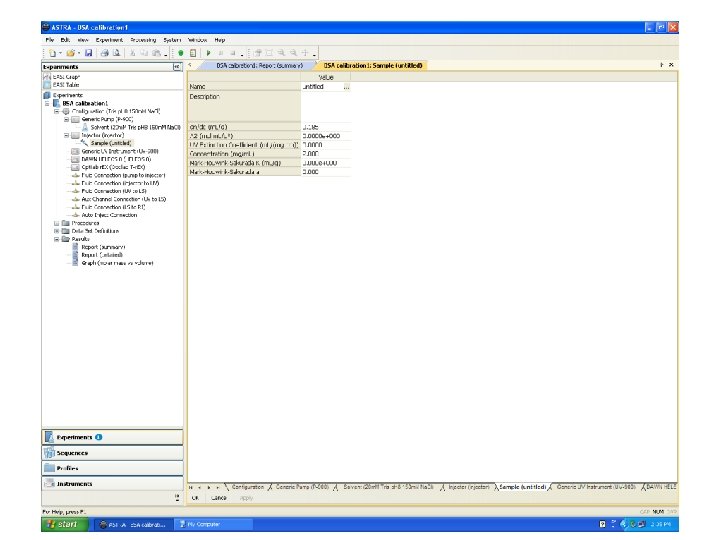Click the Copy toolbar icon

(x=144, y=53)
